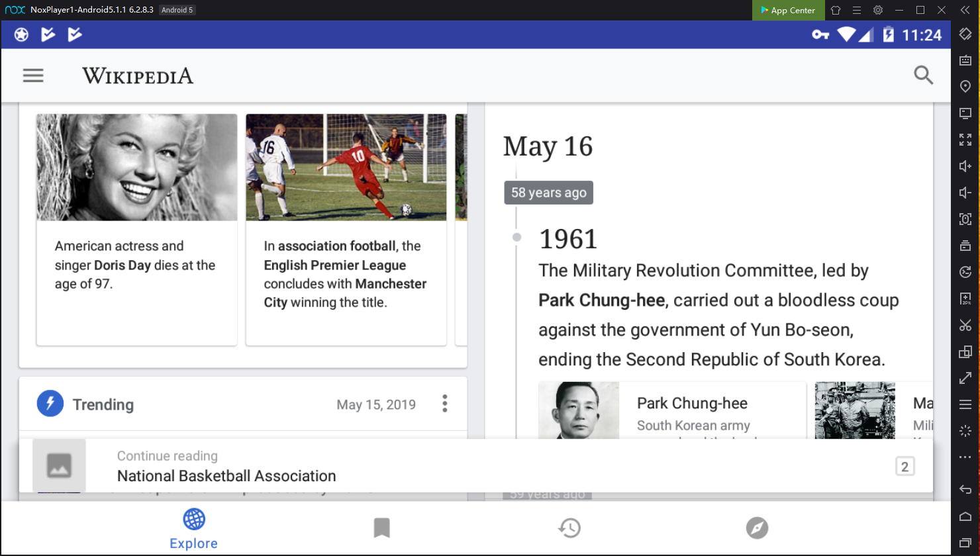The image size is (980, 556).
Task: Click the Nox scissors icon
Action: pyautogui.click(x=965, y=325)
